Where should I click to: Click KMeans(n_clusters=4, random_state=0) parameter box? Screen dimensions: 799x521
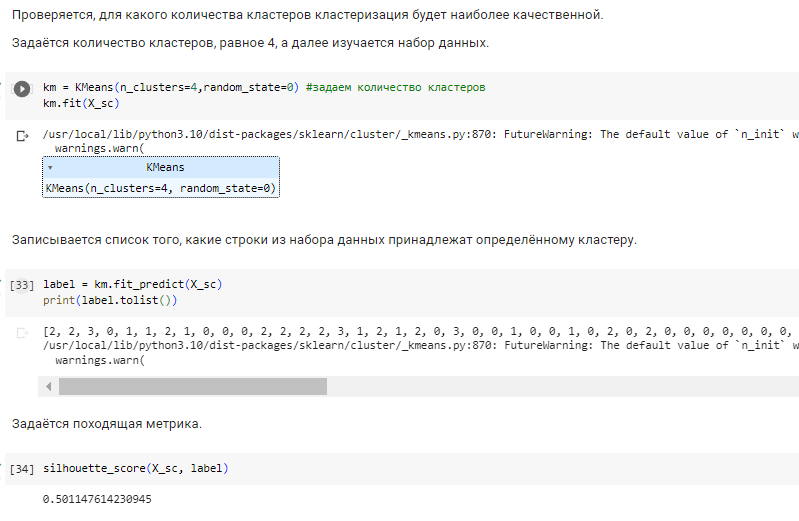coord(161,188)
